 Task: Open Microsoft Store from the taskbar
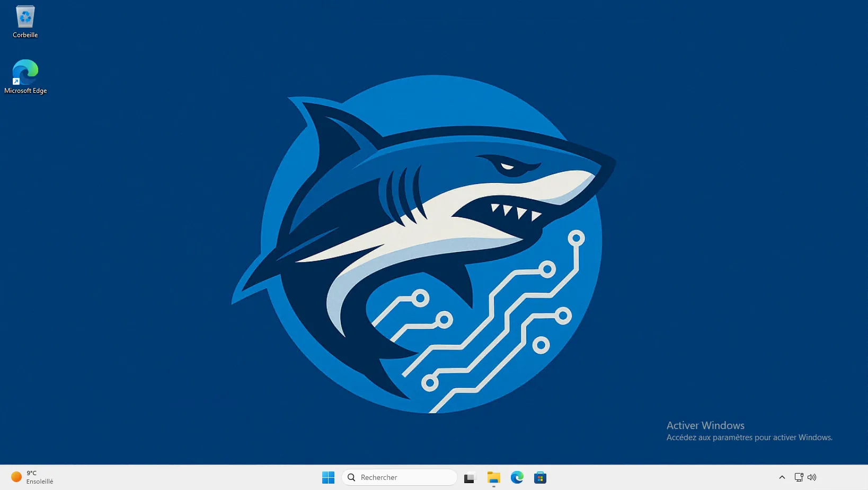click(540, 477)
